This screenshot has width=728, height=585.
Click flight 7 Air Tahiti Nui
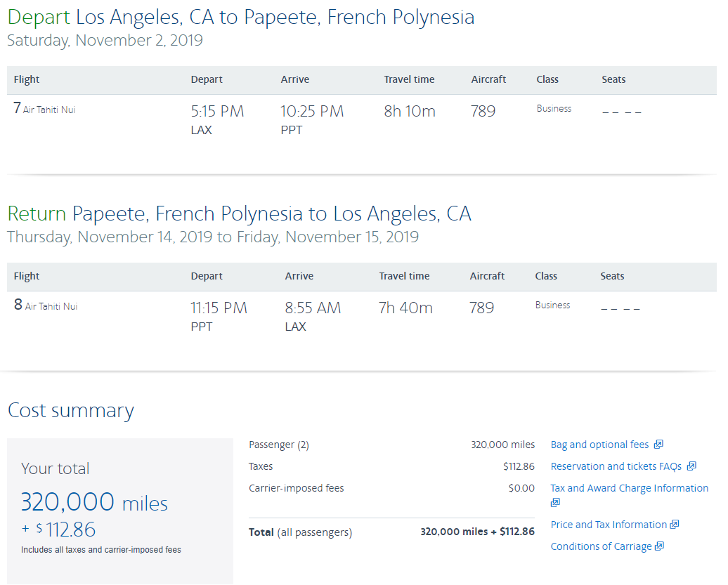45,110
